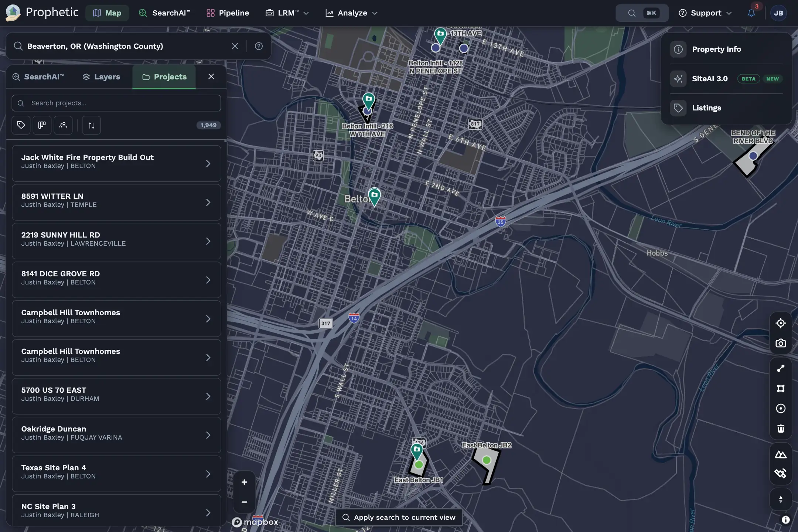Viewport: 798px width, 532px height.
Task: Zoom out on the map
Action: click(x=244, y=502)
